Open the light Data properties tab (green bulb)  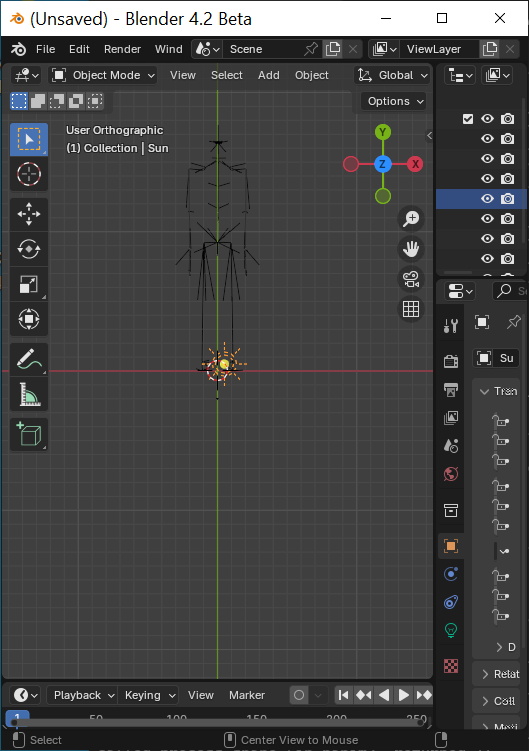[x=451, y=630]
